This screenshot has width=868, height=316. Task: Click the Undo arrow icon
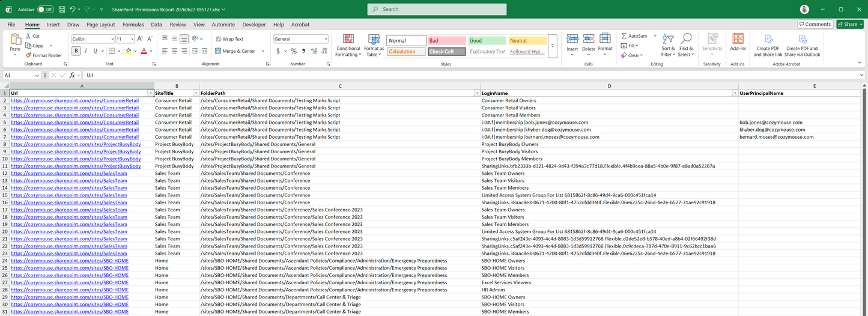[72, 10]
